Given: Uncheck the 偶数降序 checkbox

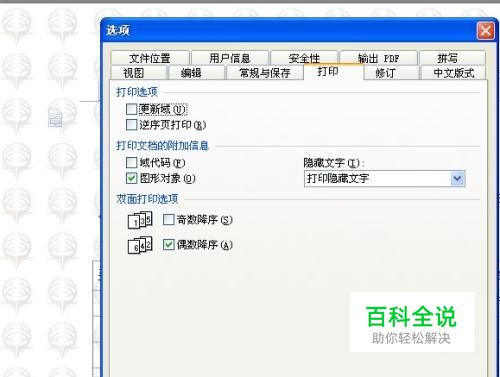Looking at the screenshot, I should pyautogui.click(x=168, y=245).
